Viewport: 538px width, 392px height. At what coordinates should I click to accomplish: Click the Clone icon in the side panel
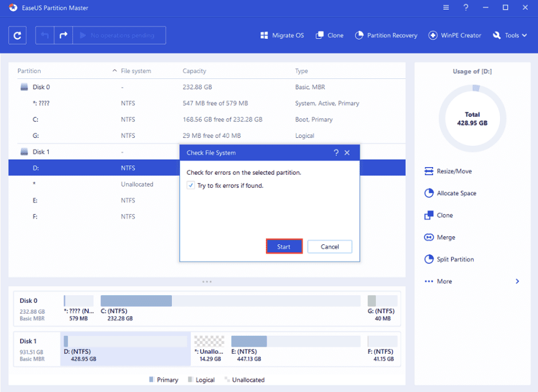429,215
